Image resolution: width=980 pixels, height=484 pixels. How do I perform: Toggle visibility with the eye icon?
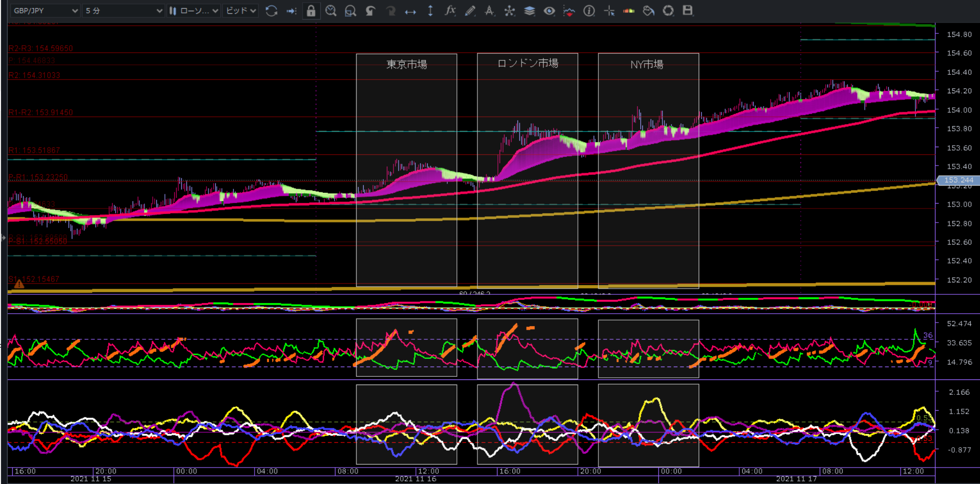coord(549,11)
